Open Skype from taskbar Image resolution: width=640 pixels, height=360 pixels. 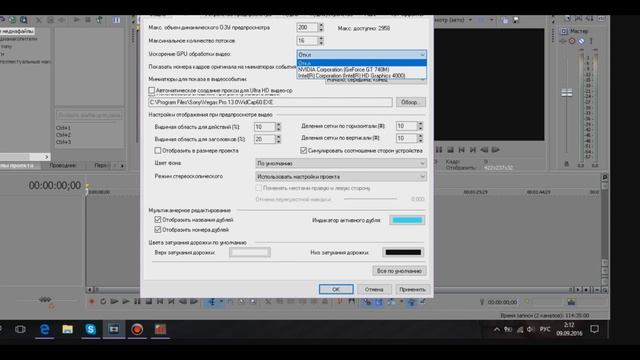90,329
